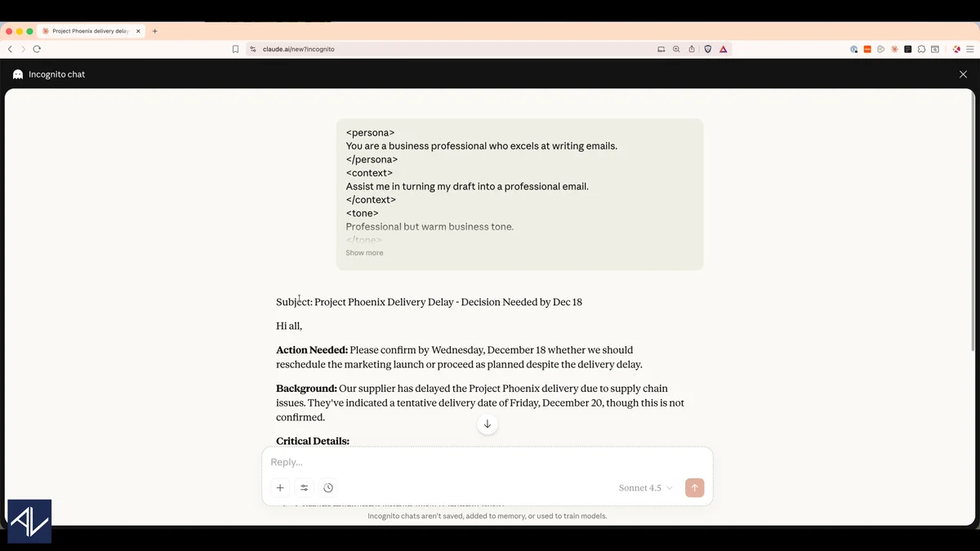The image size is (980, 551).
Task: Open a new browser tab
Action: (154, 31)
